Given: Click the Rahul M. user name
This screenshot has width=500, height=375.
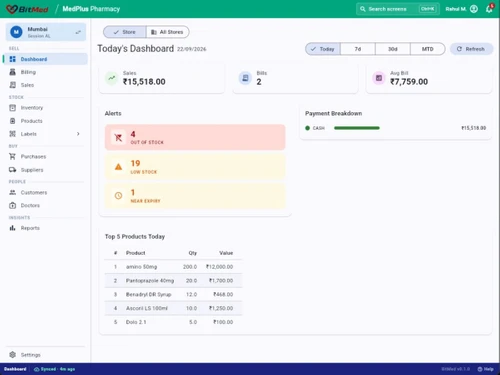Looking at the screenshot, I should coord(456,9).
